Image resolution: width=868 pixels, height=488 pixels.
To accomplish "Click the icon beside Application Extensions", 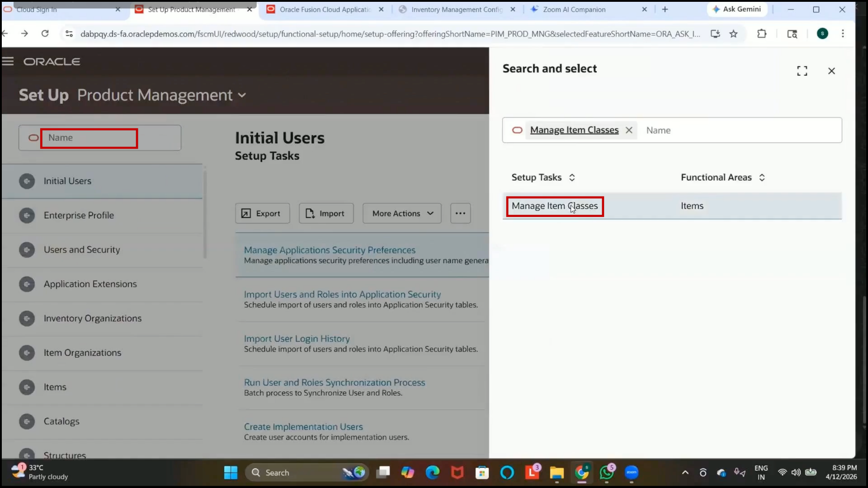I will tap(27, 284).
